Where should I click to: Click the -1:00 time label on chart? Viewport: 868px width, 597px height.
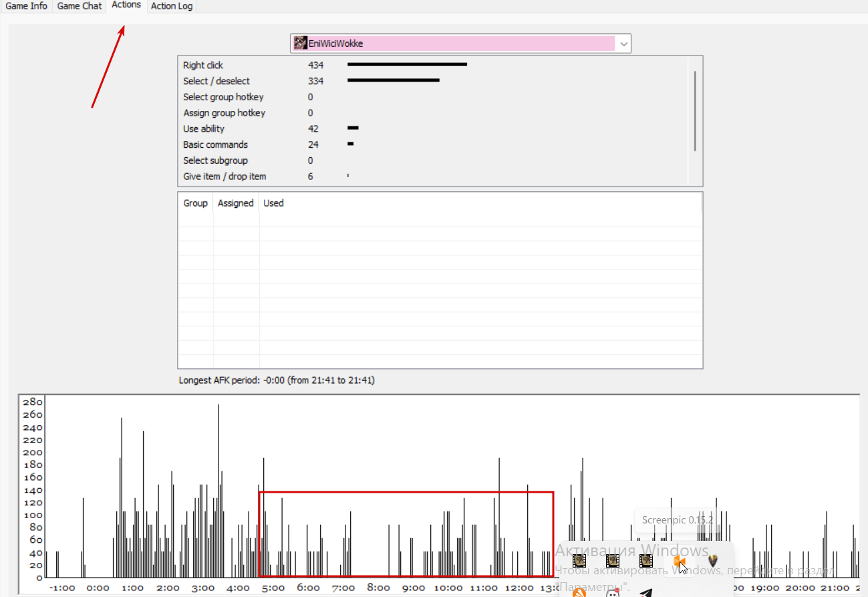point(62,588)
